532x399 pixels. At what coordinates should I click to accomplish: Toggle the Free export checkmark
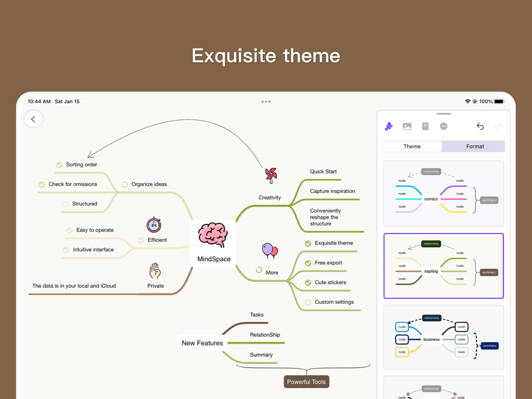[x=308, y=263]
